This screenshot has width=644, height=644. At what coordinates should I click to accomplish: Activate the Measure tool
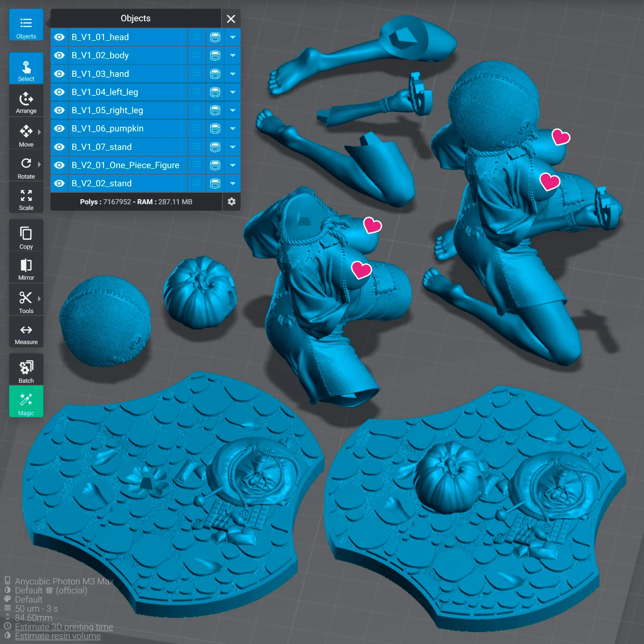coord(26,332)
